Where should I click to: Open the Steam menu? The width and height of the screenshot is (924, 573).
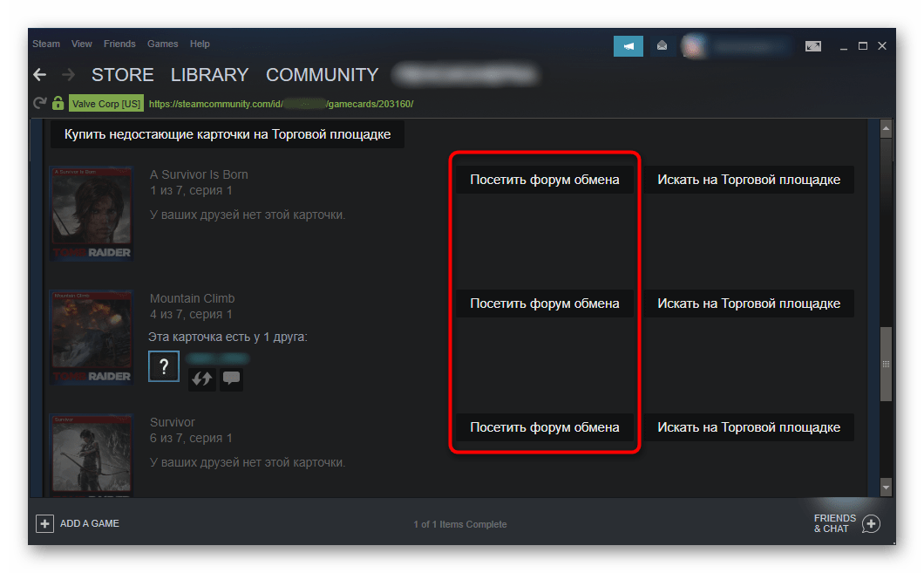pyautogui.click(x=46, y=44)
